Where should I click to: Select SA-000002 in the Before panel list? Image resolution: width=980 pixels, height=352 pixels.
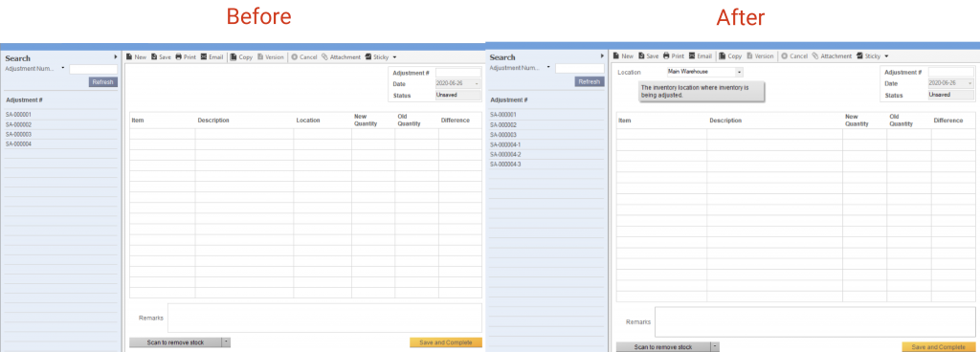coord(61,124)
